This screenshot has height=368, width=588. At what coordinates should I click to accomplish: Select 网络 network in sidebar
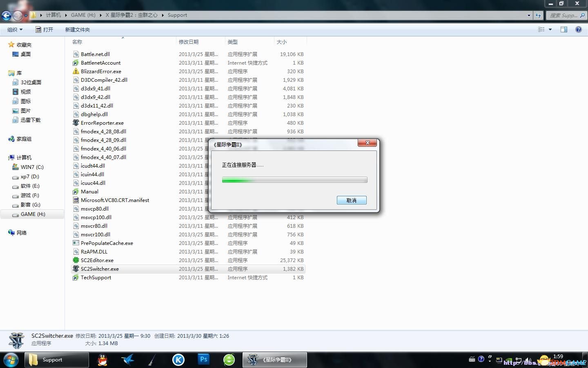[x=22, y=233]
